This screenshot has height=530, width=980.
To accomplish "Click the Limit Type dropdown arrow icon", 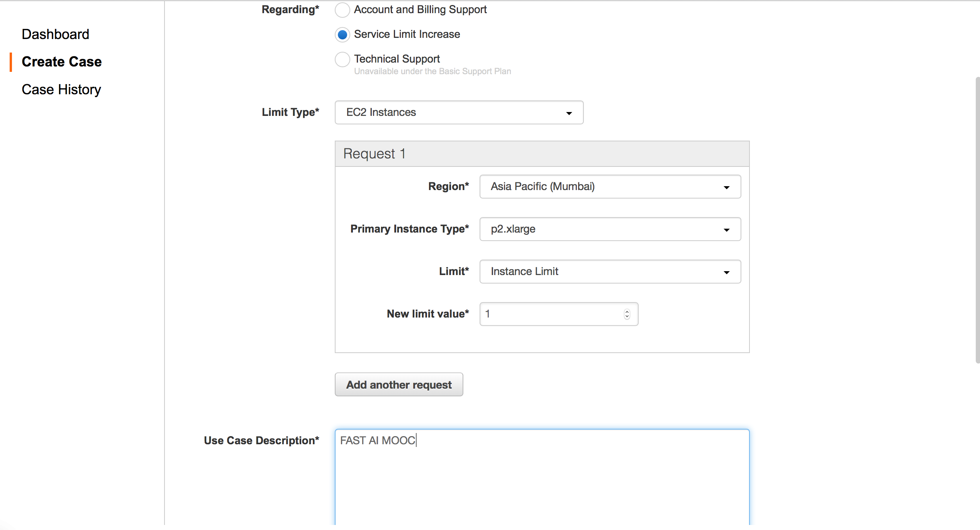I will pyautogui.click(x=569, y=113).
